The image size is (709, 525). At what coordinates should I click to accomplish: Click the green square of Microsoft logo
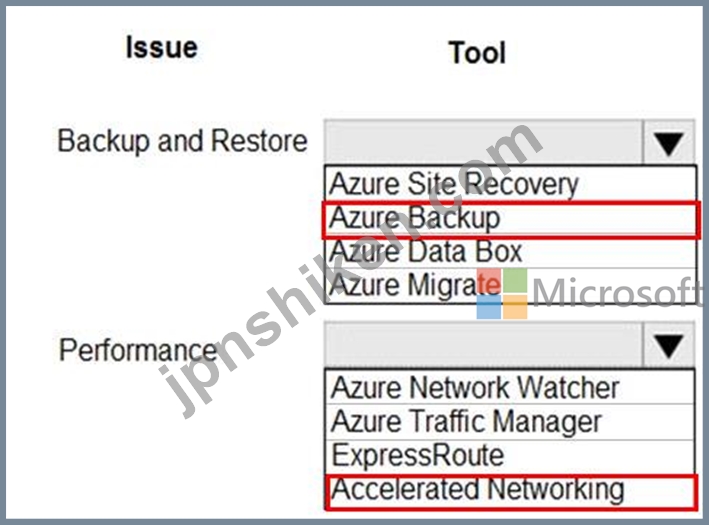tap(515, 281)
